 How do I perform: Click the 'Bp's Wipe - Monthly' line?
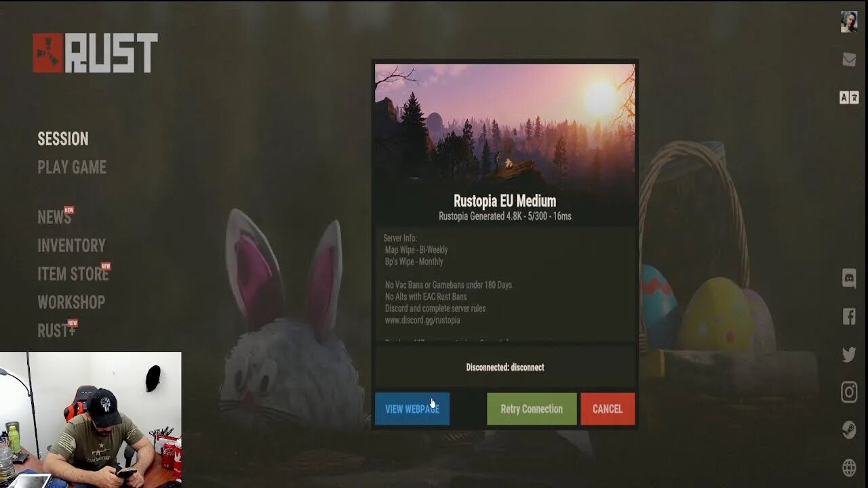[414, 262]
